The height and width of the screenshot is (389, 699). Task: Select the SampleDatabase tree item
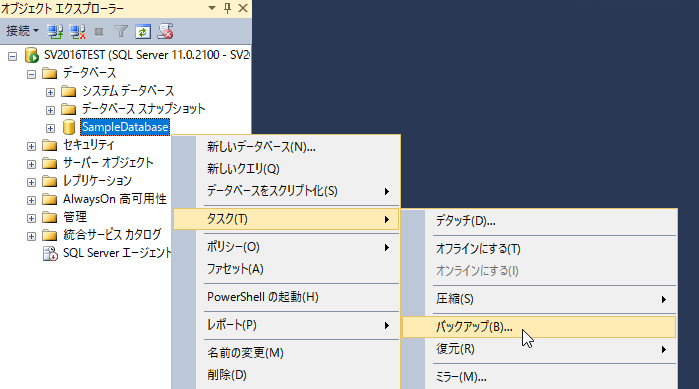[x=125, y=127]
